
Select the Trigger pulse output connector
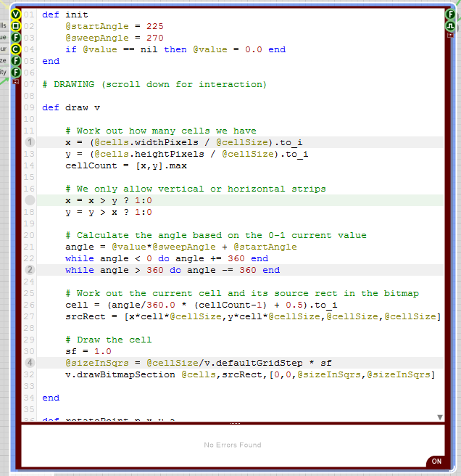coord(450,26)
